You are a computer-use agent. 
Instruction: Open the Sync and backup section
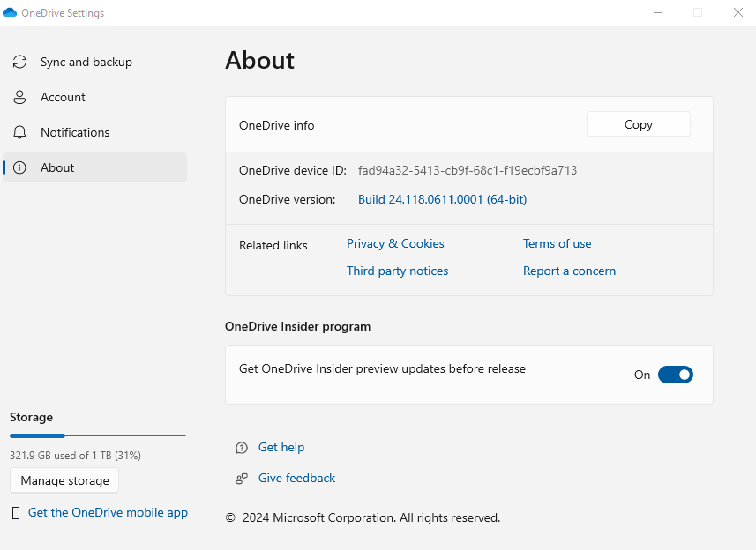(x=94, y=62)
